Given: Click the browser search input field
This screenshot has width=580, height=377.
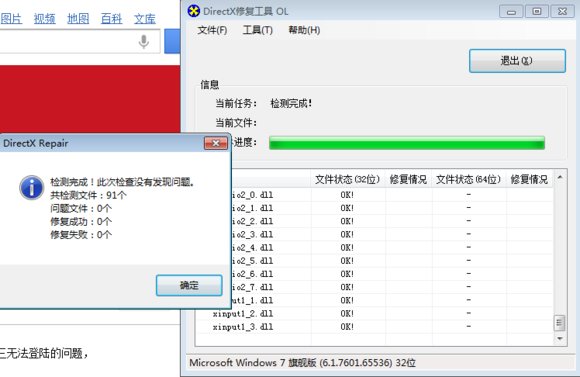Looking at the screenshot, I should pos(80,41).
